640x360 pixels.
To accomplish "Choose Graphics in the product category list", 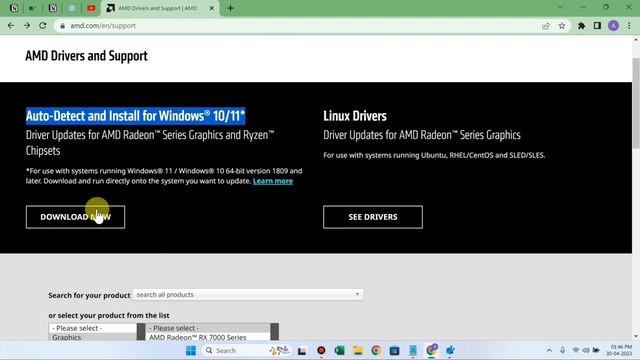I will click(93, 337).
